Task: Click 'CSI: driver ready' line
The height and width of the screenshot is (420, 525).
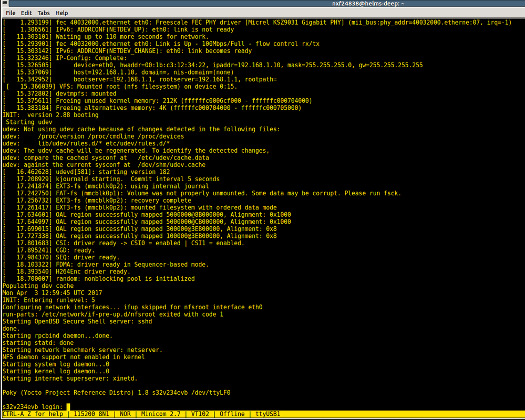Action: pos(123,243)
